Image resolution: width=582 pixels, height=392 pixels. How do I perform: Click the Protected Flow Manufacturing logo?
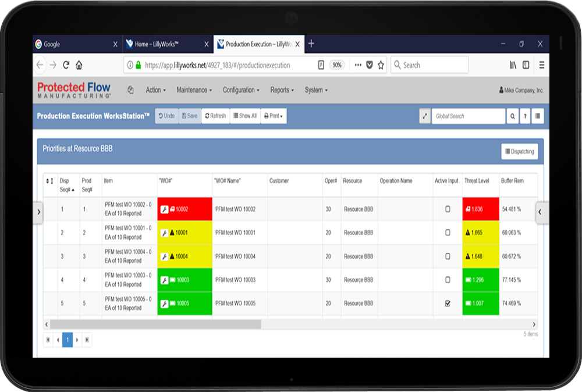click(x=74, y=90)
